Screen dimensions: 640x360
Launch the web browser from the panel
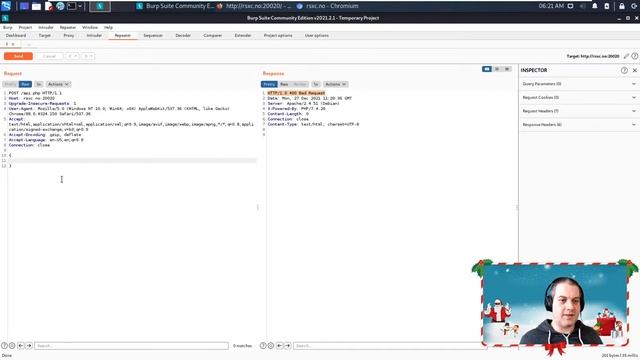click(60, 6)
